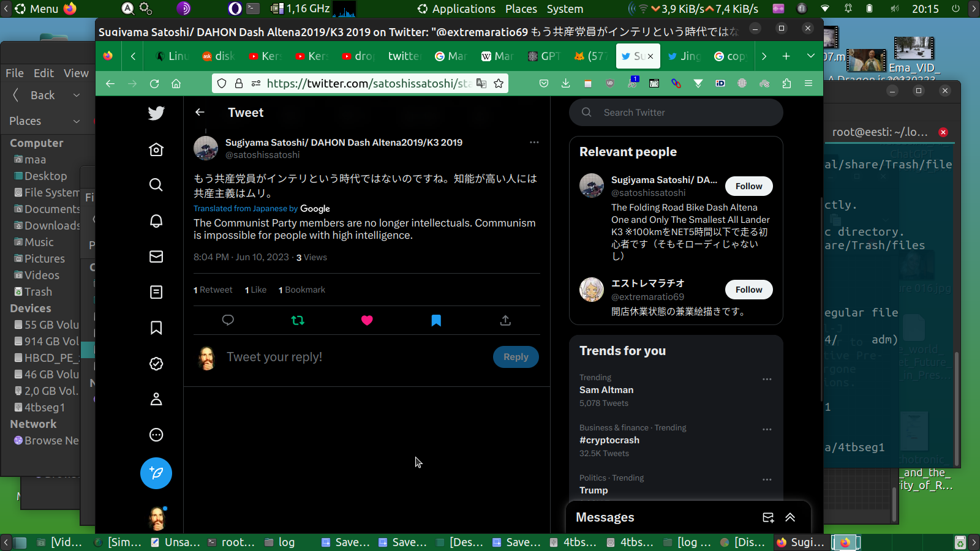
Task: Open Pictures in file manager sidebar
Action: click(44, 259)
